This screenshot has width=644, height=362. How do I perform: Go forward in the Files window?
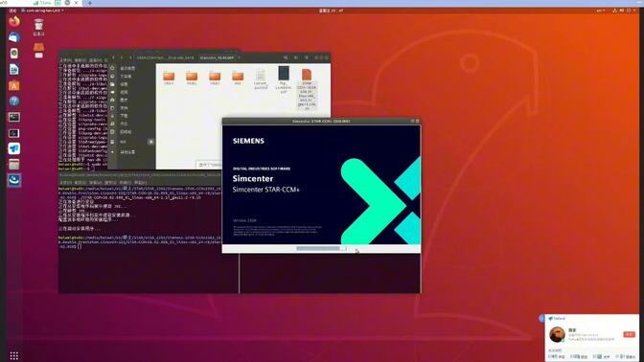[122, 57]
